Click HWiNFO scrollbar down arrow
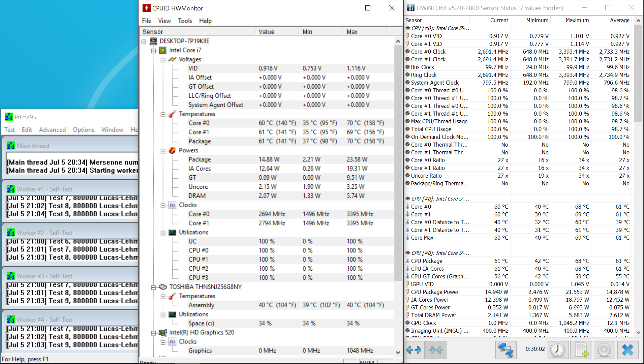Image resolution: width=644 pixels, height=364 pixels. (638, 332)
